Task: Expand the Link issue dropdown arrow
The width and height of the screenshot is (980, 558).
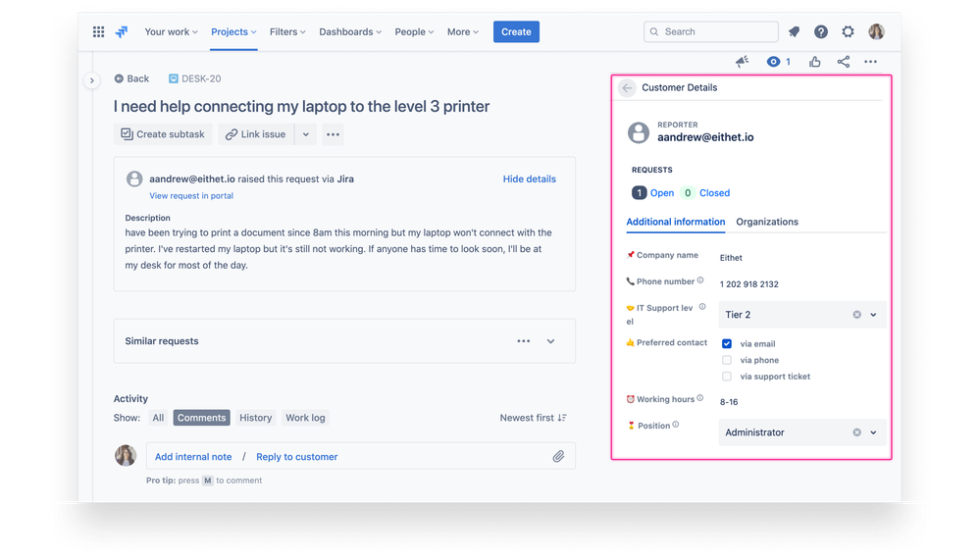Action: 306,134
